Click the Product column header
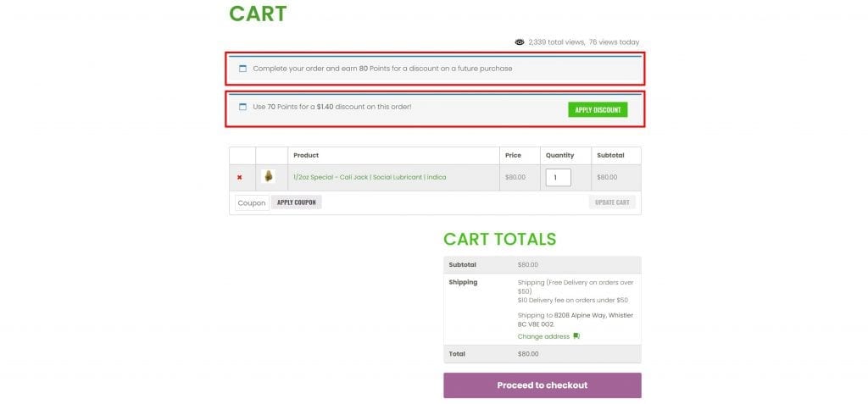The height and width of the screenshot is (404, 868). pyautogui.click(x=306, y=155)
